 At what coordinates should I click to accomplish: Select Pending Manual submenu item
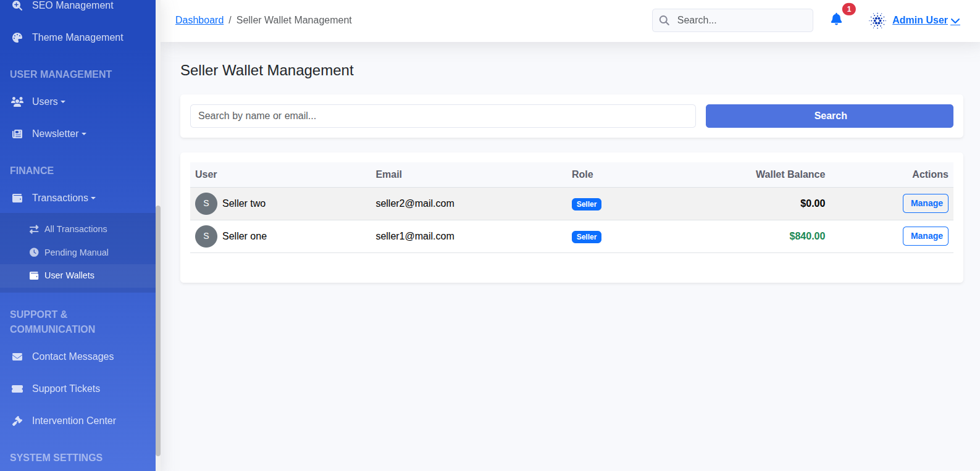(x=77, y=252)
